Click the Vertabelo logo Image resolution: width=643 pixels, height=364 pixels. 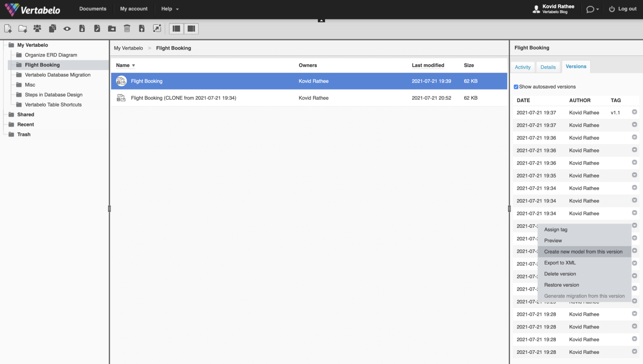click(x=32, y=9)
